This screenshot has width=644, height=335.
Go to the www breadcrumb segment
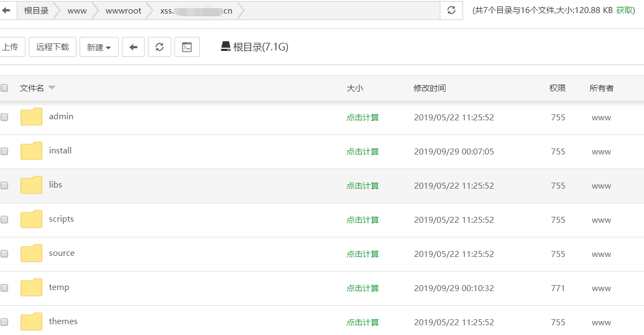pos(77,10)
